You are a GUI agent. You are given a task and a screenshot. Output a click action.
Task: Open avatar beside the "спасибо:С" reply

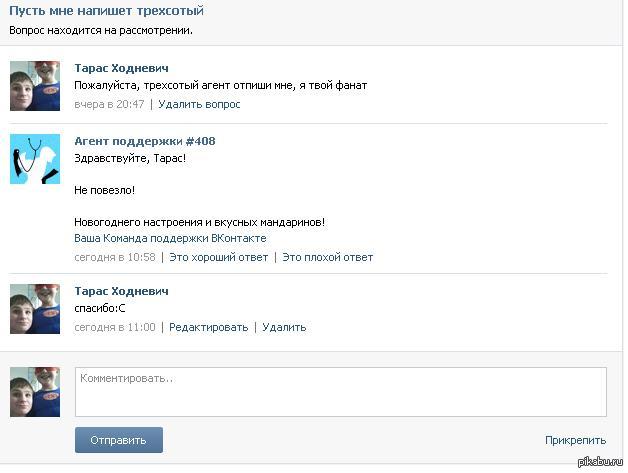35,309
